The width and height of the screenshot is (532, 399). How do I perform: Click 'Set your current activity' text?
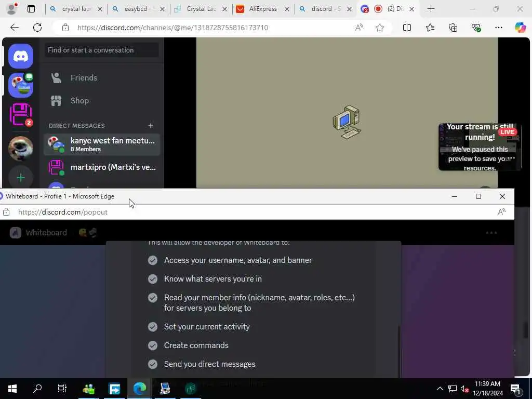click(207, 327)
